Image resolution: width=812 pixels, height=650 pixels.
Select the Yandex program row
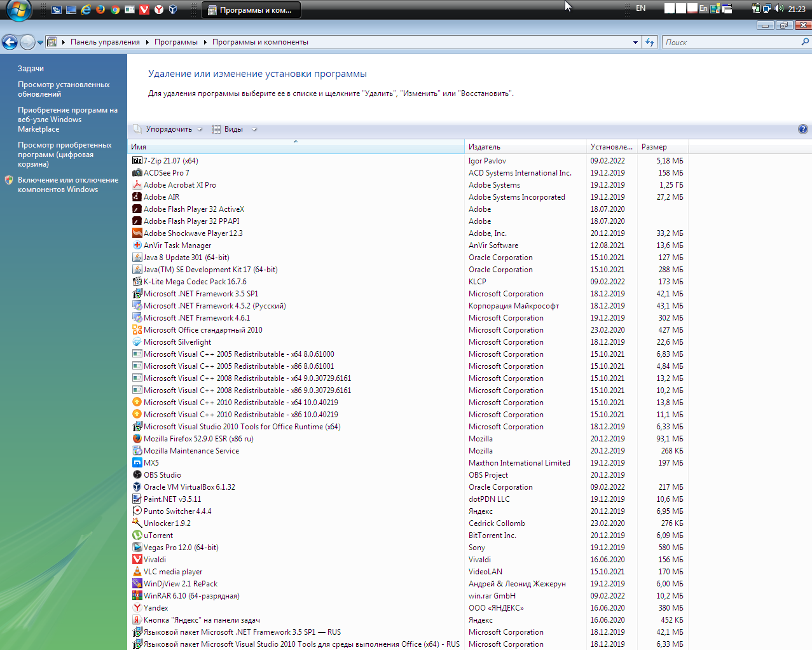(408, 608)
